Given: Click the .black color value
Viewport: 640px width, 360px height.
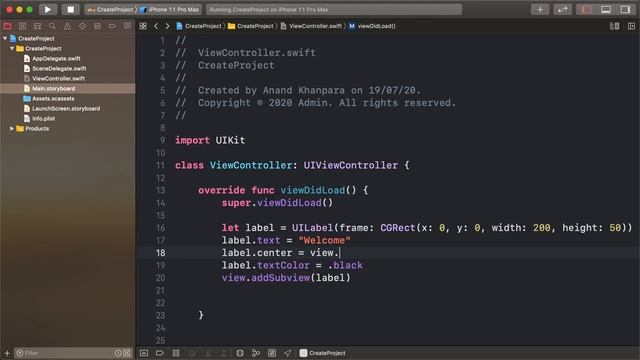Looking at the screenshot, I should tap(345, 265).
